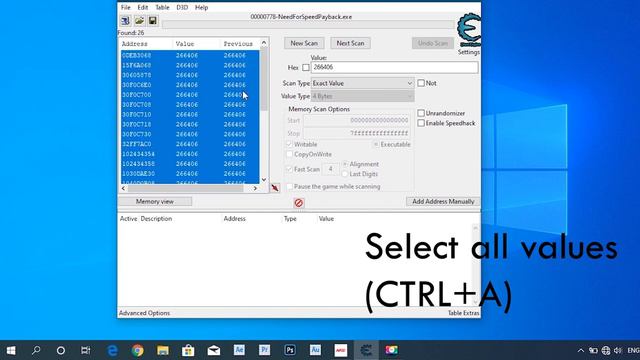
Task: Click the New Scan button
Action: coord(304,43)
